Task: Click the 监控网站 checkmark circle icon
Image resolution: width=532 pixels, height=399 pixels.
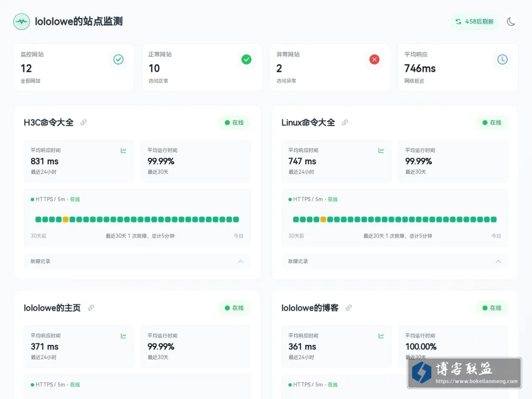Action: click(x=118, y=59)
